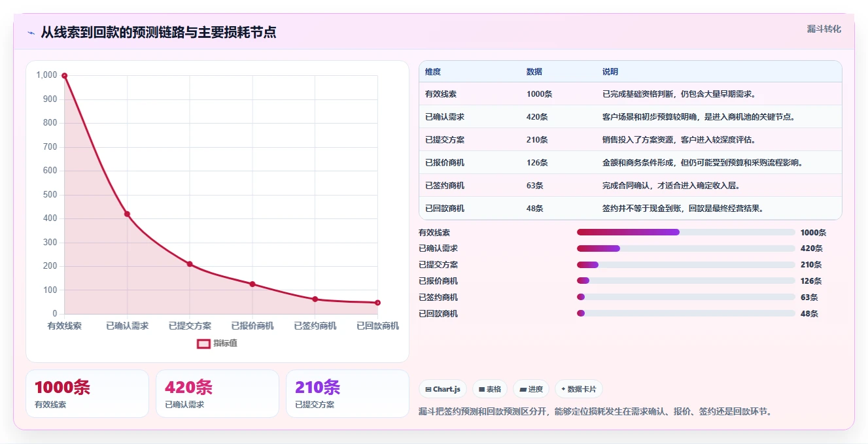Select the 有效线索 cell in the table
The image size is (868, 444).
coord(441,94)
